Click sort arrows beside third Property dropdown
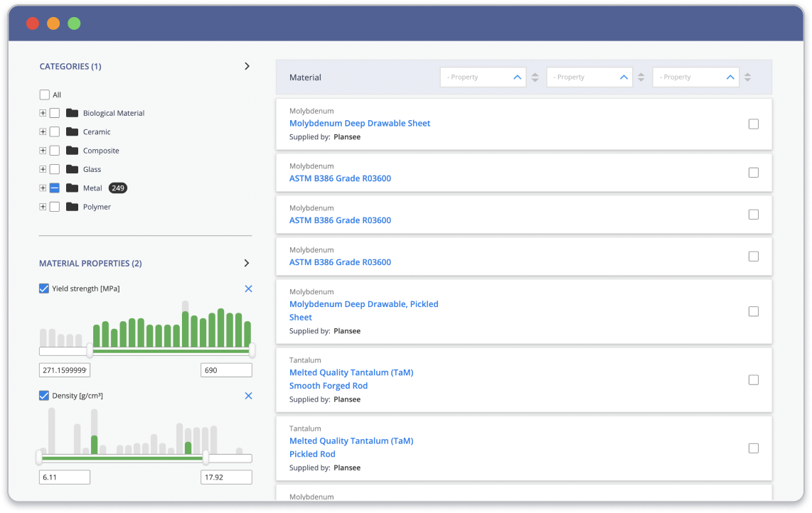Screen dimensions: 812x513 tap(747, 77)
